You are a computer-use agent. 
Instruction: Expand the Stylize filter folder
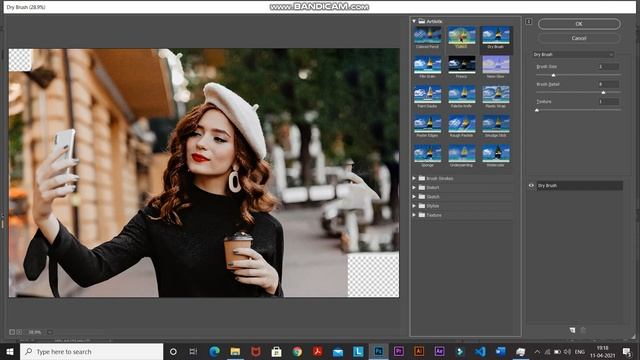[414, 206]
